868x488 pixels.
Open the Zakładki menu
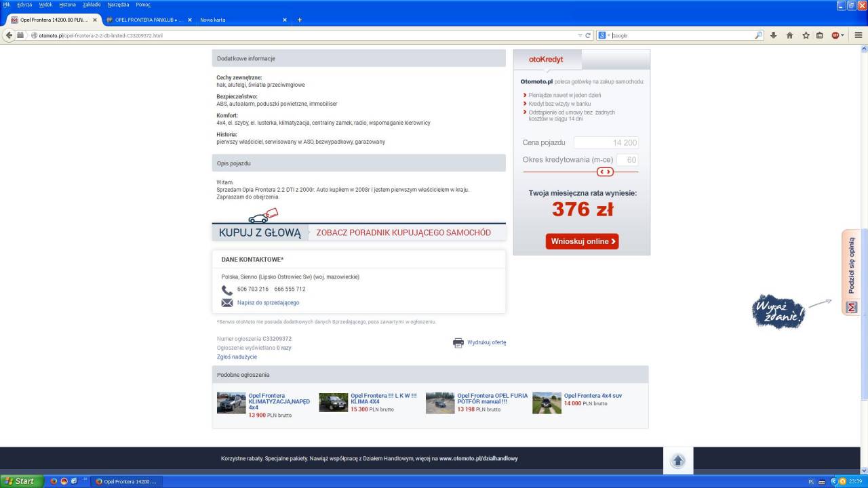click(91, 5)
